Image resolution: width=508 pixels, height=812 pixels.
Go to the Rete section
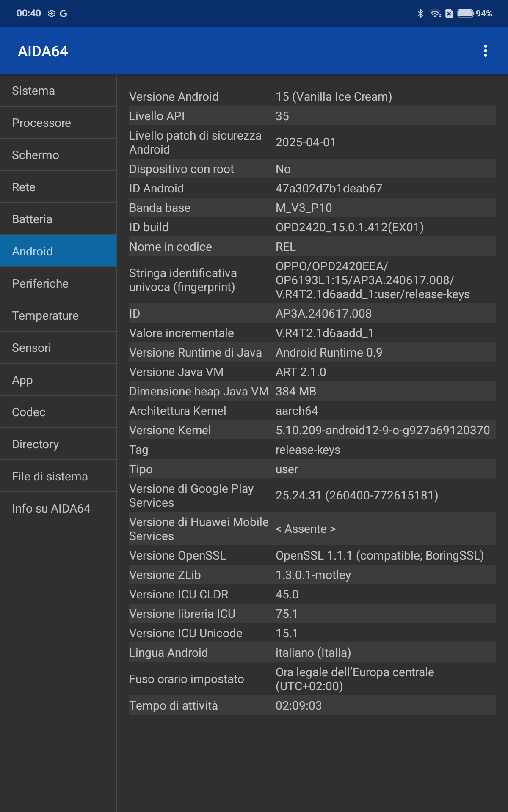coord(58,187)
